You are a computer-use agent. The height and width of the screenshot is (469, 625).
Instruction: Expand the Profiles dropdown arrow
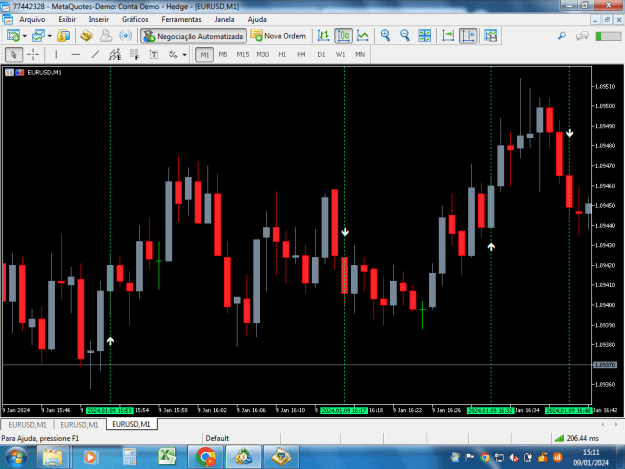(50, 36)
